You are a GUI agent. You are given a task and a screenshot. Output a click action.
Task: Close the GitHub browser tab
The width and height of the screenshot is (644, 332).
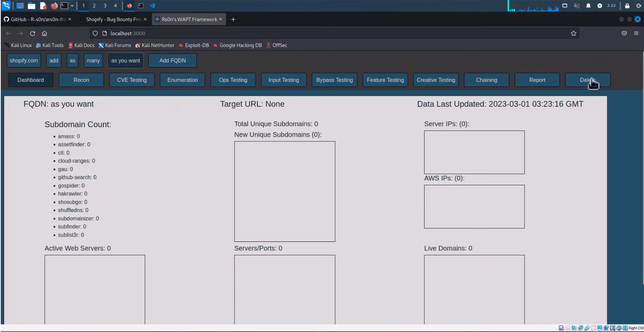point(70,19)
